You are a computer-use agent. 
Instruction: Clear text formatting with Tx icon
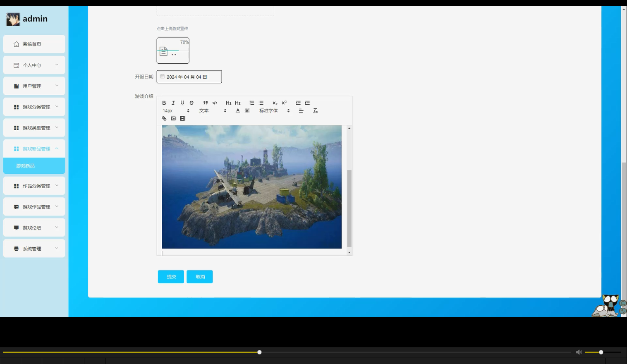[x=315, y=111]
